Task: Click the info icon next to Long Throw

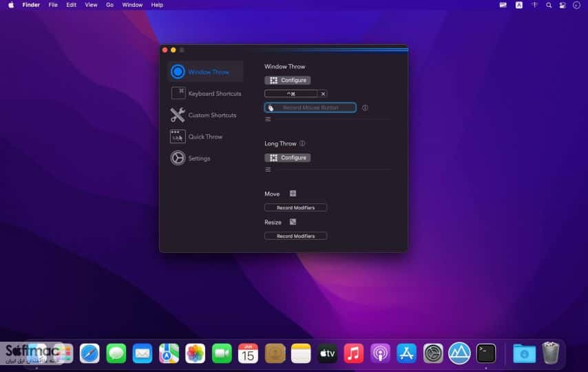Action: pyautogui.click(x=302, y=143)
